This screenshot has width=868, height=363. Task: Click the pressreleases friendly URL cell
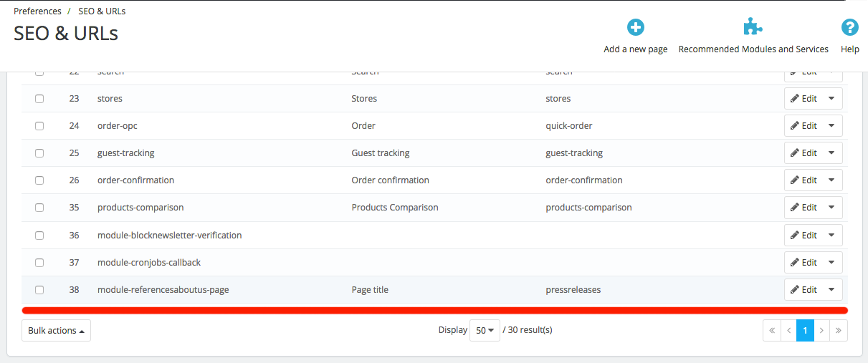[573, 290]
